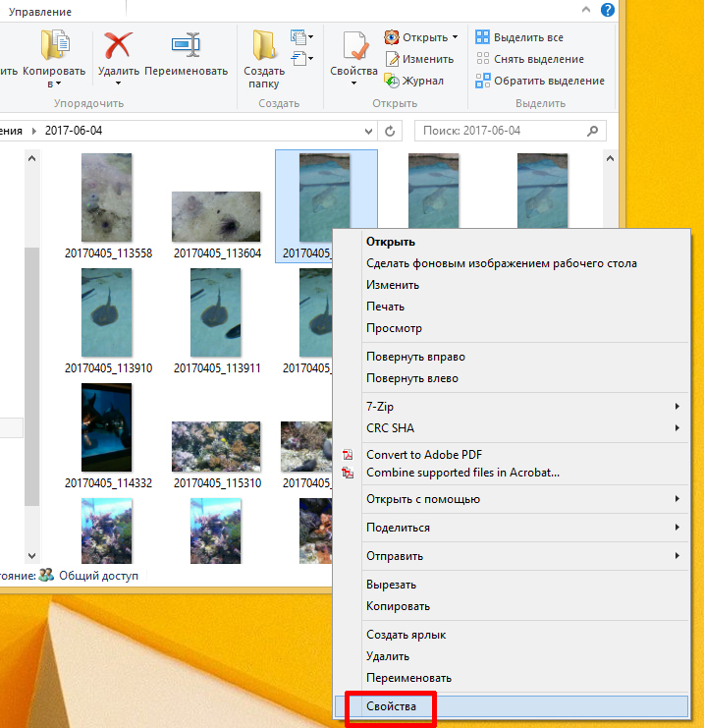Click the search box Поиск: 2017-06-04
Screen dimensions: 704x728
pyautogui.click(x=499, y=131)
